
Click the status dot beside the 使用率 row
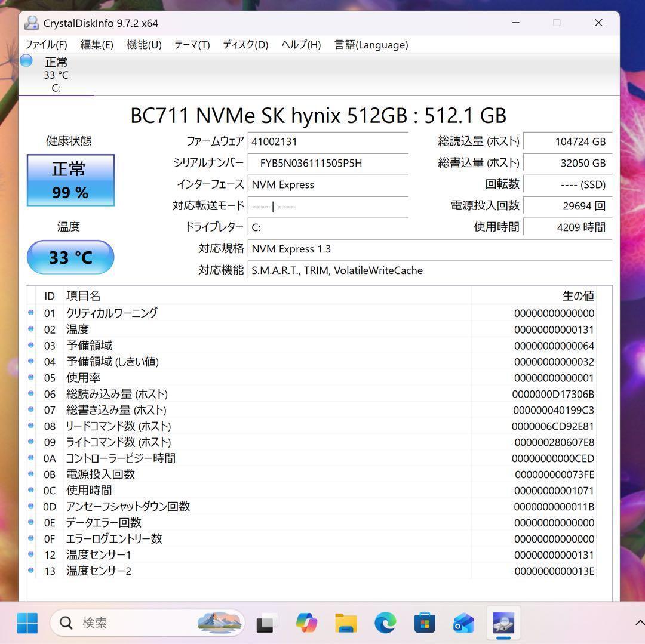tap(31, 377)
